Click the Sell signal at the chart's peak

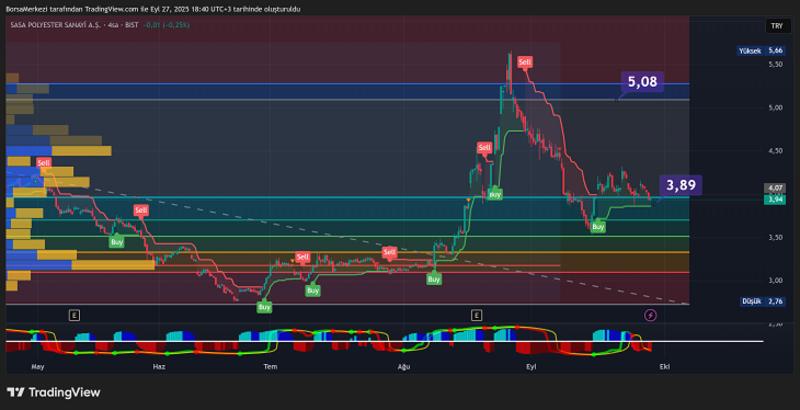524,62
